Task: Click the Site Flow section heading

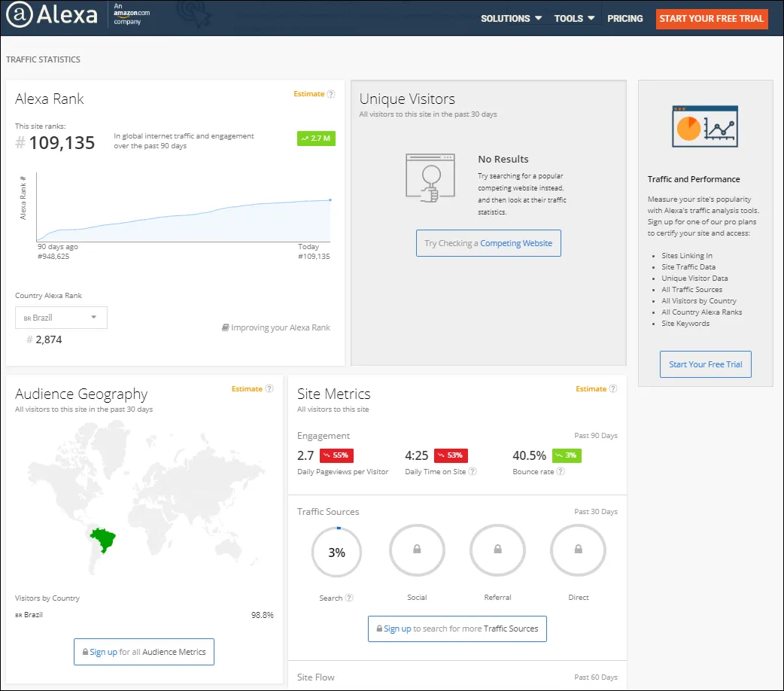Action: [x=315, y=677]
